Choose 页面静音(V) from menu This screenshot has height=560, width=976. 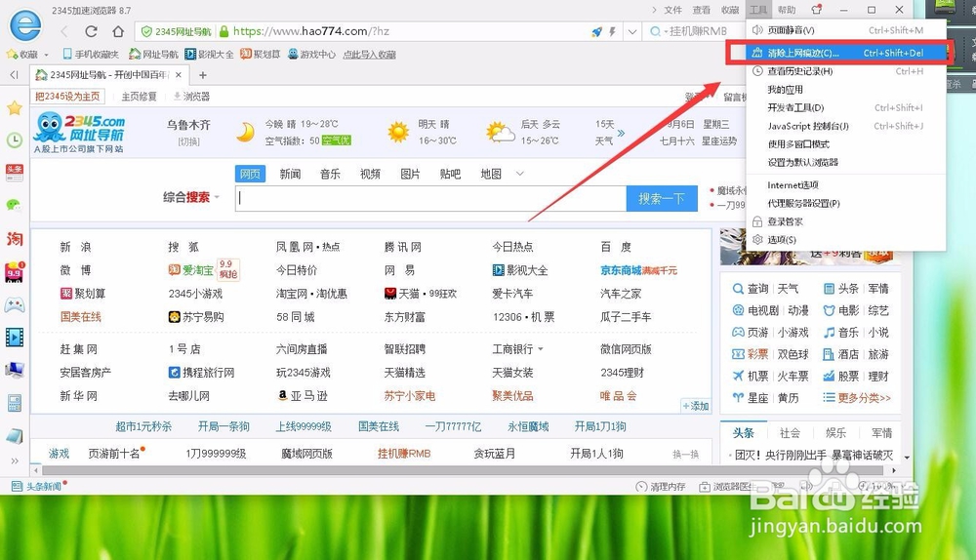[x=846, y=30]
